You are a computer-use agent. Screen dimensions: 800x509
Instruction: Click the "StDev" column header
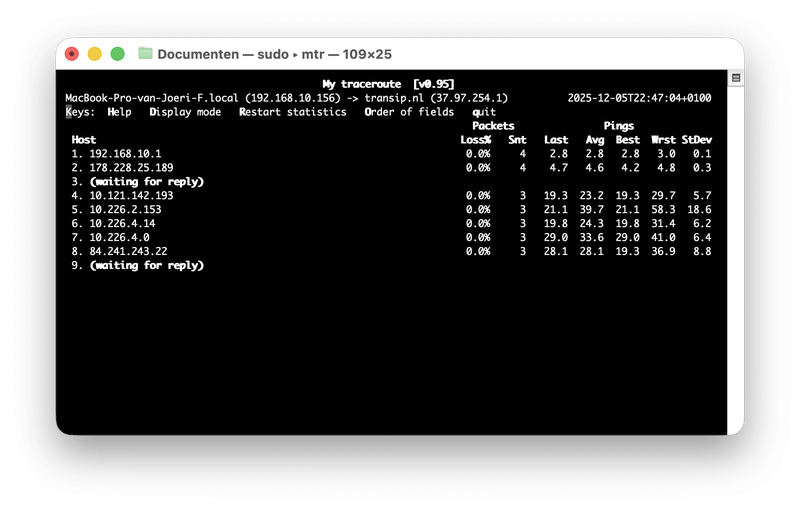click(696, 140)
